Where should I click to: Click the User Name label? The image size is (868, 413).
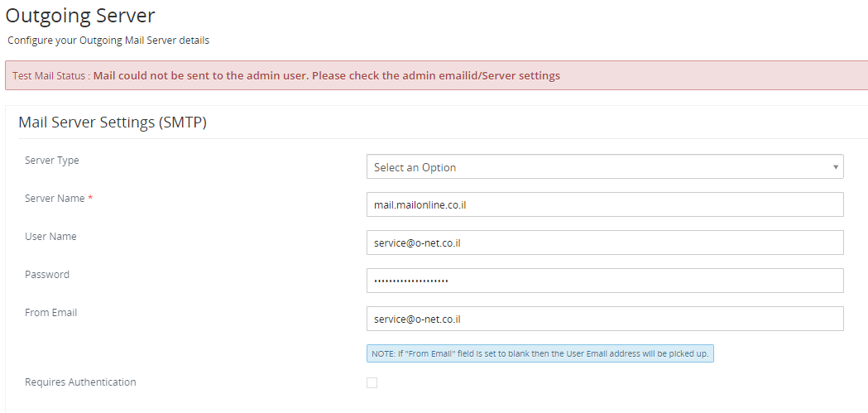pos(50,237)
